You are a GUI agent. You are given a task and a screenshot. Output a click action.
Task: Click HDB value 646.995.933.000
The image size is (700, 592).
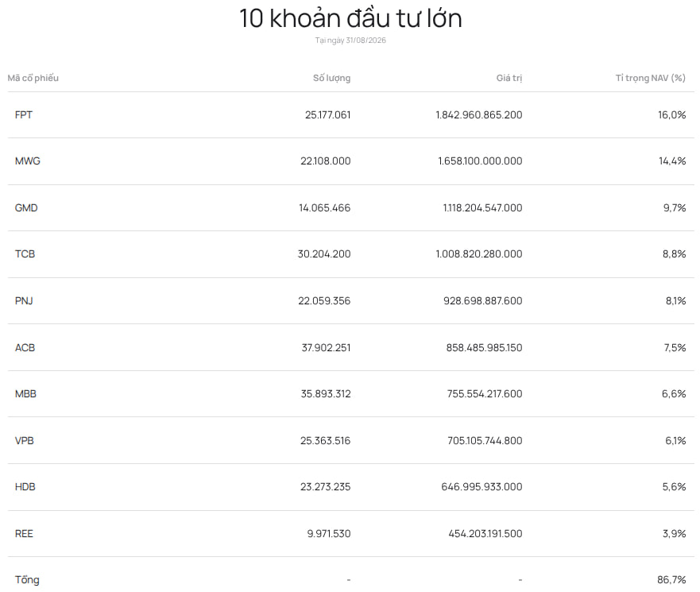point(481,486)
